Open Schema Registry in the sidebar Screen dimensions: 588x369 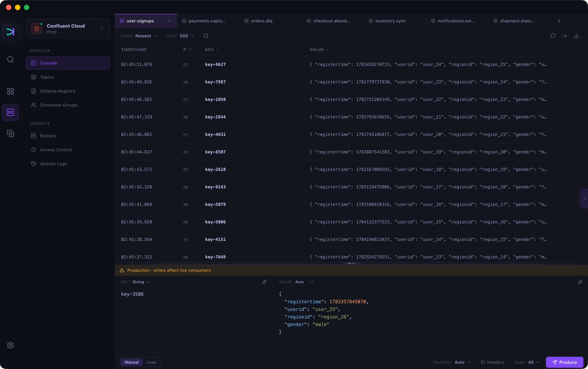tap(68, 91)
